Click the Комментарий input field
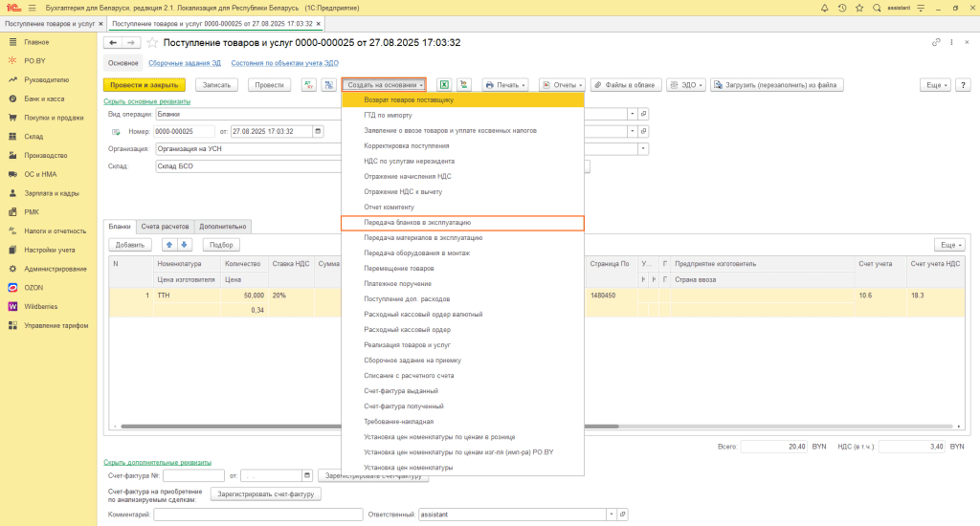The image size is (980, 526). coord(258,515)
